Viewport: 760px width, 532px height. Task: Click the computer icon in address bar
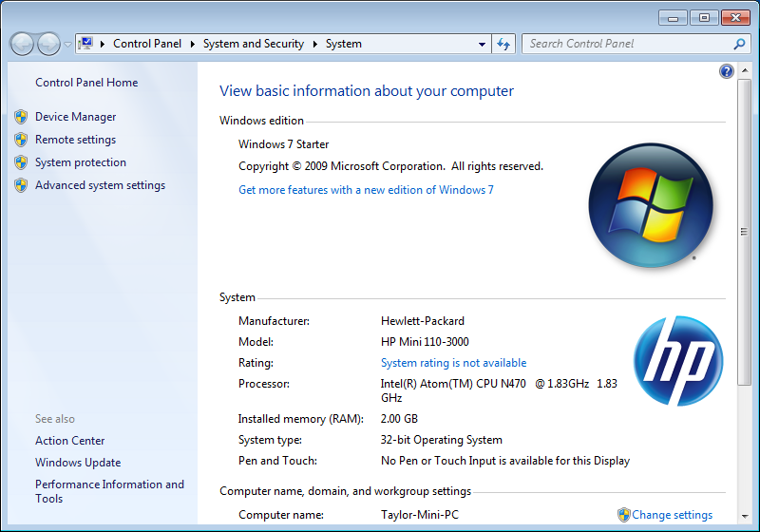point(86,44)
